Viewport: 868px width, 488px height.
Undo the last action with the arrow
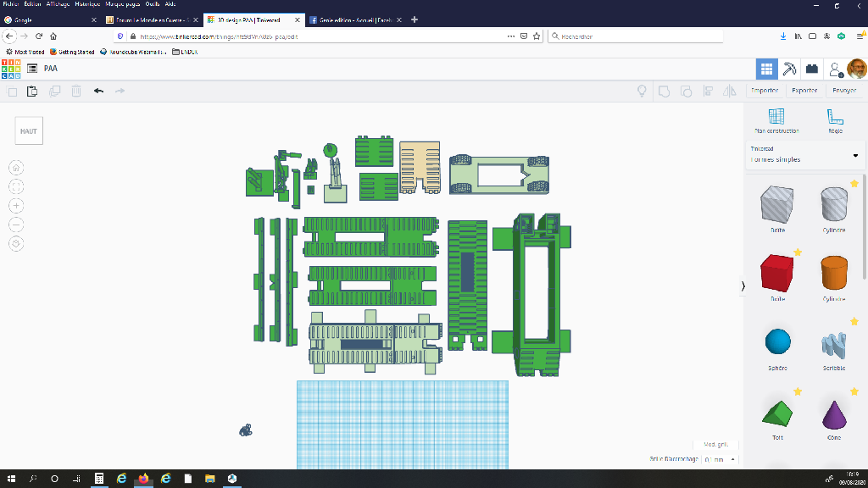coord(98,91)
